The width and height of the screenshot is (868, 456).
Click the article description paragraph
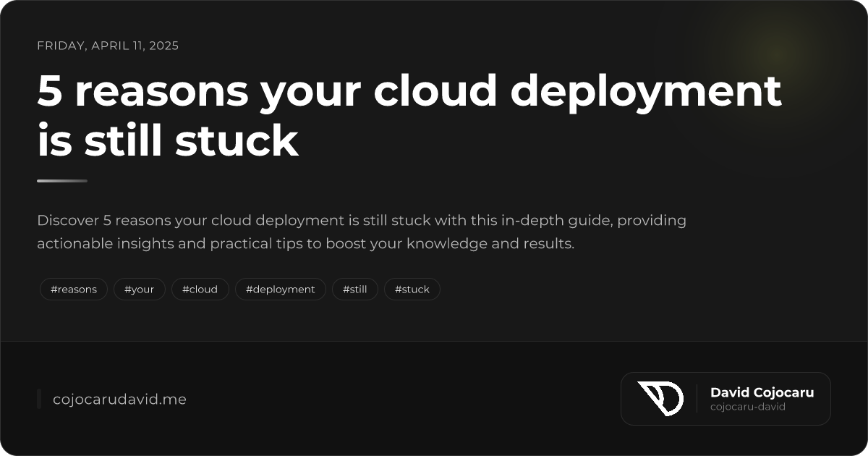(362, 232)
